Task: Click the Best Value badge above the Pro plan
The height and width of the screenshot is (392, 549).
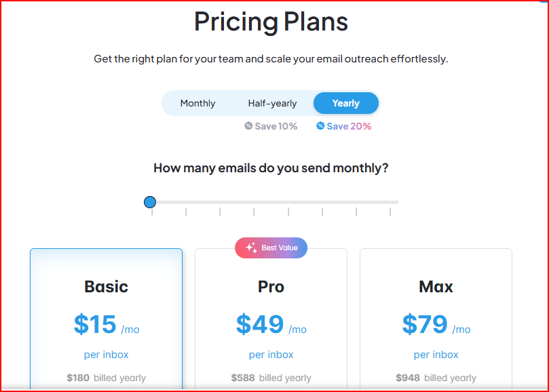Action: tap(271, 248)
